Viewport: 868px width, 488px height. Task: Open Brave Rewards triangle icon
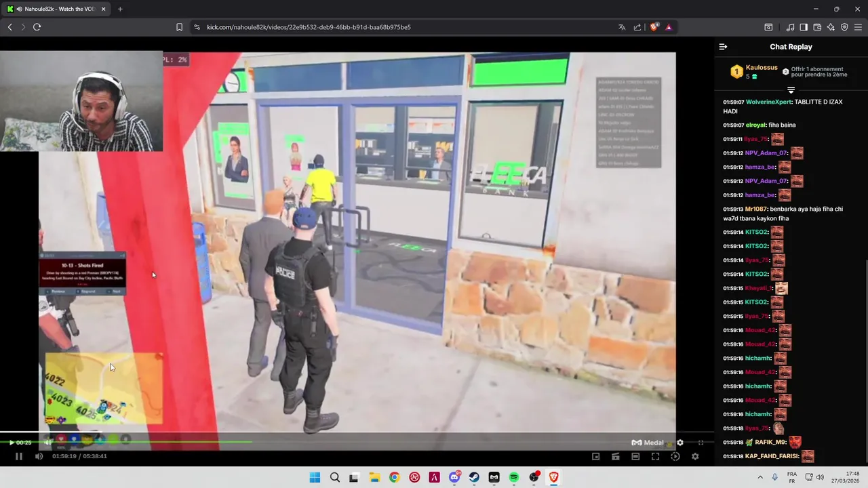669,27
